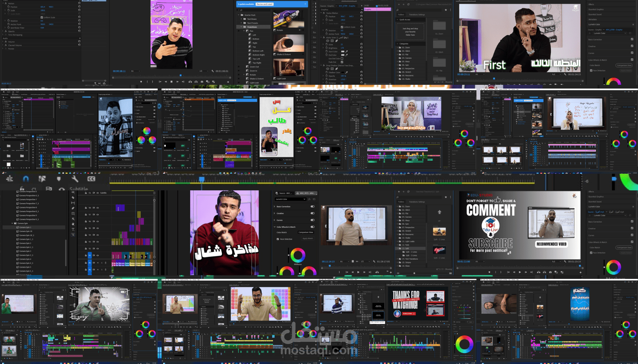Switch to the Source - MVI tab
The image size is (638, 364).
pos(284,193)
